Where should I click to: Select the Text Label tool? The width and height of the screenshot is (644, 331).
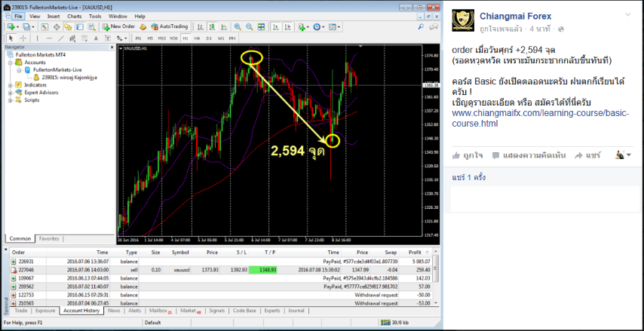click(108, 38)
